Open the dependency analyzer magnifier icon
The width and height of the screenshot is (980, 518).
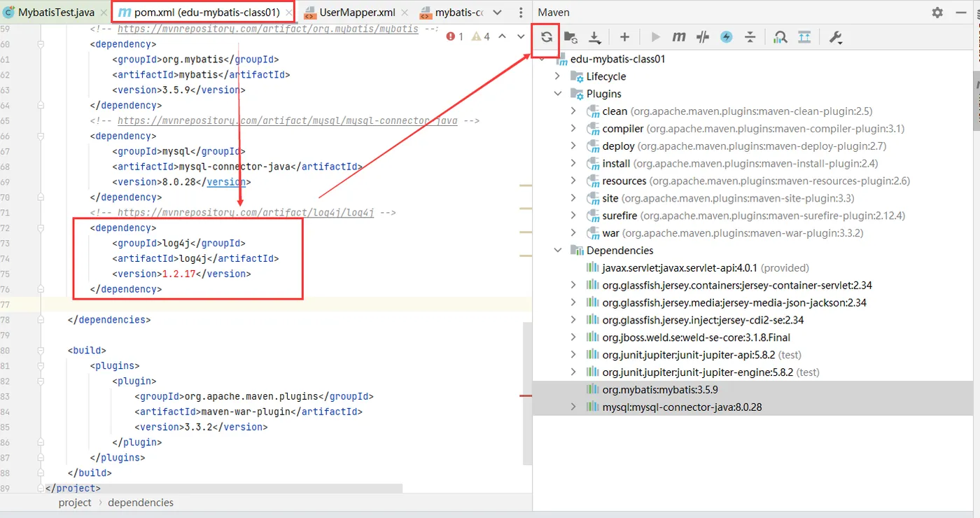[x=780, y=37]
